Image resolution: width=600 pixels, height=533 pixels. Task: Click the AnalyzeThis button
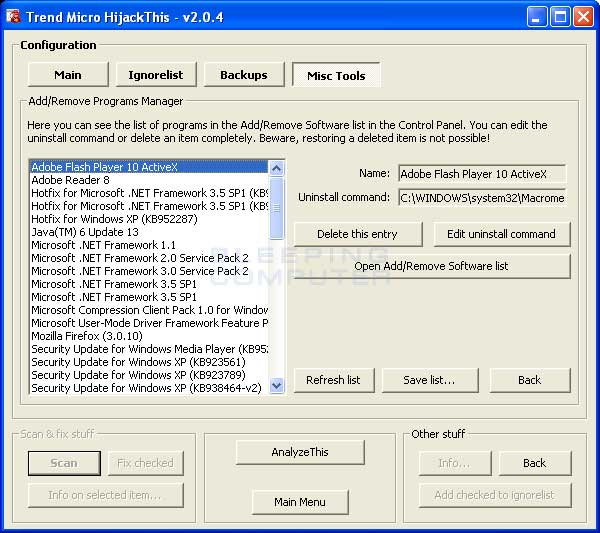coord(300,452)
